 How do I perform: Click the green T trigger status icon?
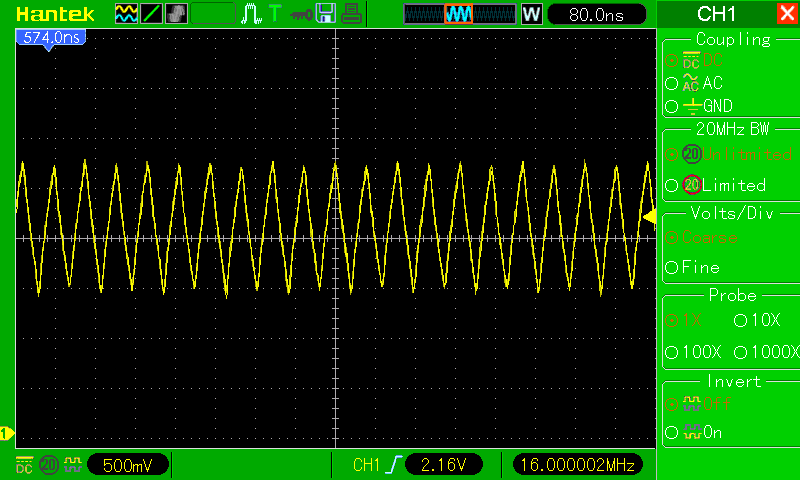pyautogui.click(x=275, y=13)
